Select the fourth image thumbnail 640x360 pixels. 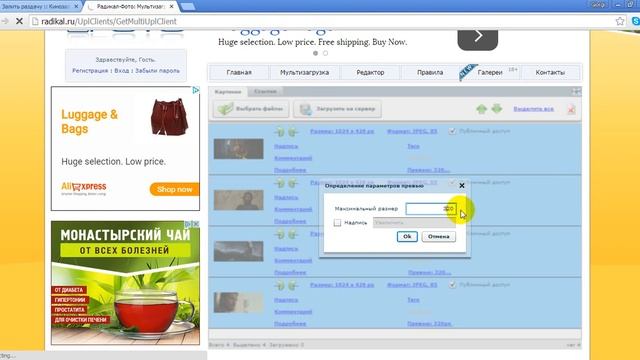pos(238,302)
